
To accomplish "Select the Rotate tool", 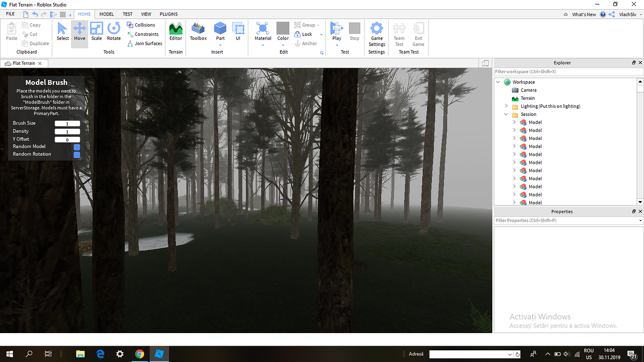I will tap(113, 33).
